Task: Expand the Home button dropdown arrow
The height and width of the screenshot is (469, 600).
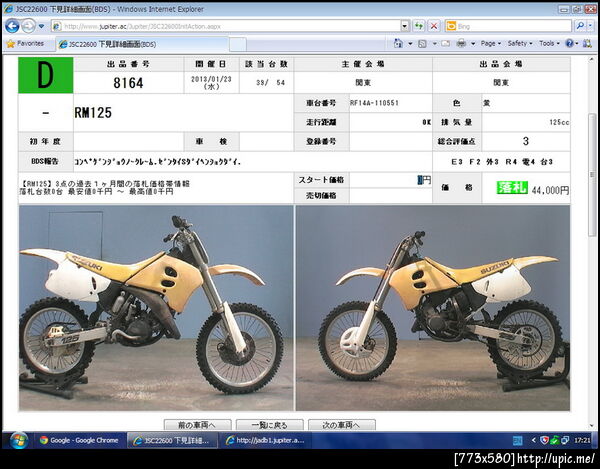Action: point(410,44)
